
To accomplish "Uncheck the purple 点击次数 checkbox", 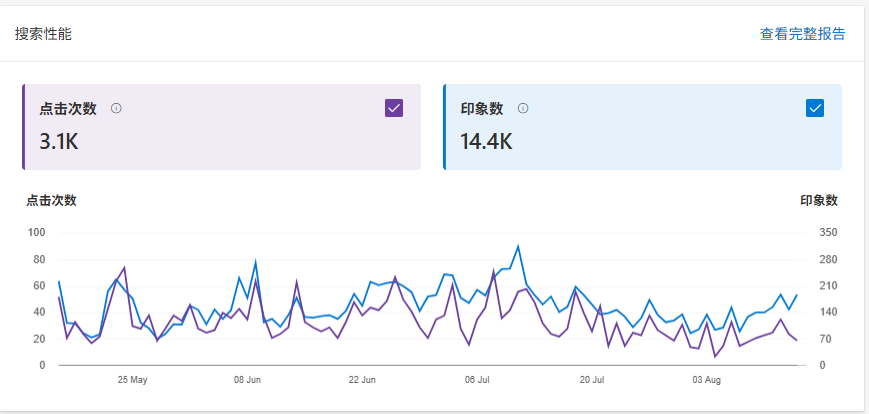I will (394, 108).
